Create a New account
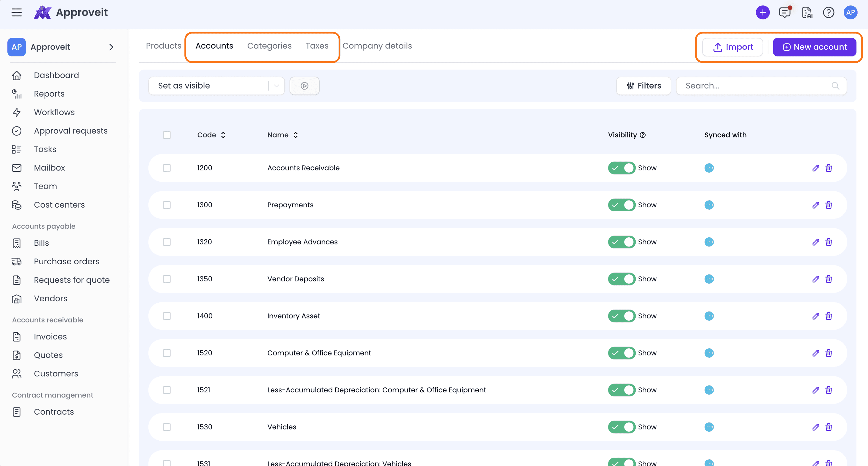The image size is (868, 466). click(814, 47)
